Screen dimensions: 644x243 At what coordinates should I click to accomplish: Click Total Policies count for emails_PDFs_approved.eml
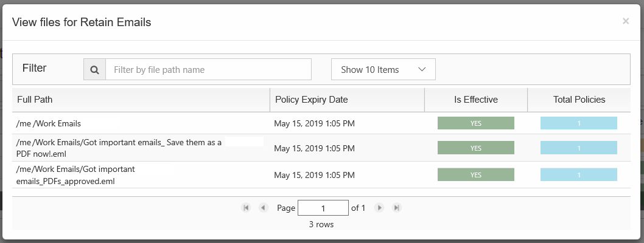point(578,174)
